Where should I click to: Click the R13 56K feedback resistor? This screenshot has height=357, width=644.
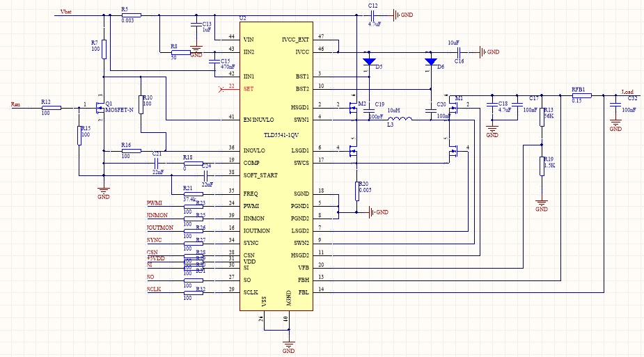[x=542, y=117]
